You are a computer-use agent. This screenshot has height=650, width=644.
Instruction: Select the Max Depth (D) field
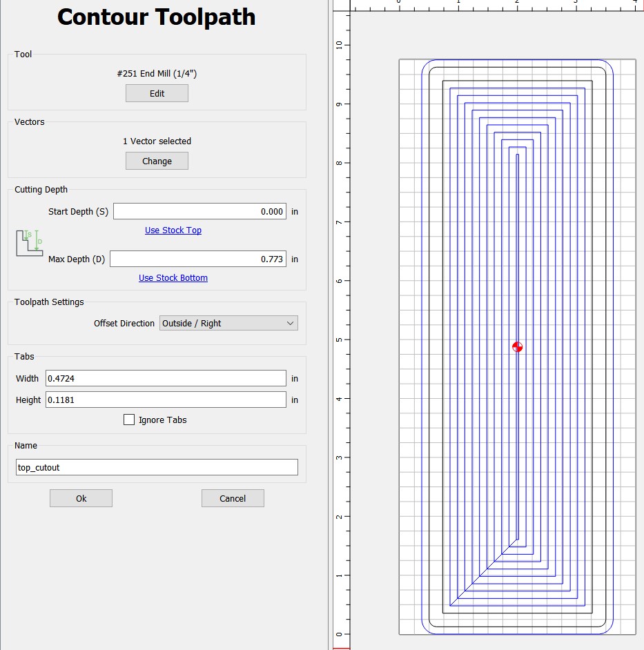198,259
